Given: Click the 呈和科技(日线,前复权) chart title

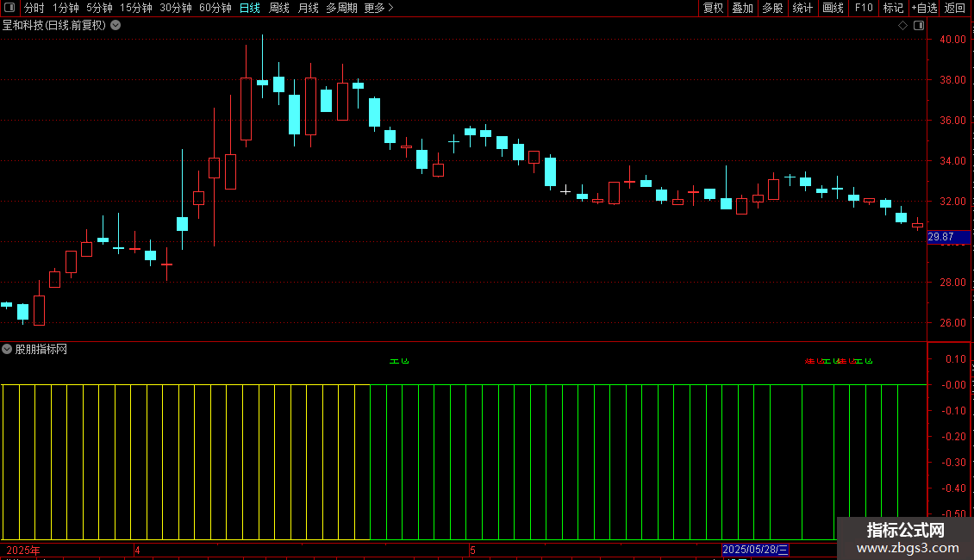Looking at the screenshot, I should tap(54, 26).
